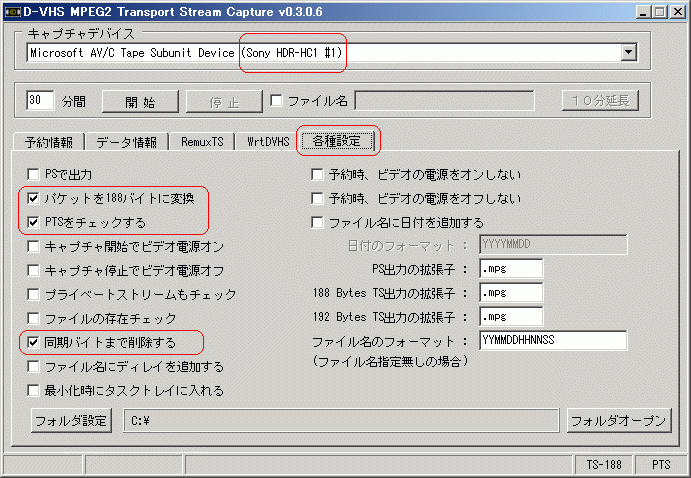The width and height of the screenshot is (691, 478).
Task: Check プライベートストリームもチェック option
Action: pos(33,294)
